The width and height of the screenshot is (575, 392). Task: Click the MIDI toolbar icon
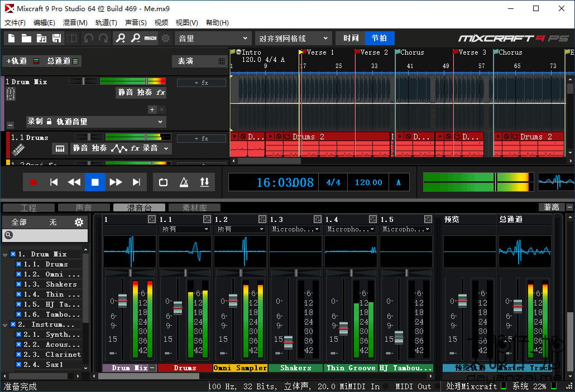150,38
